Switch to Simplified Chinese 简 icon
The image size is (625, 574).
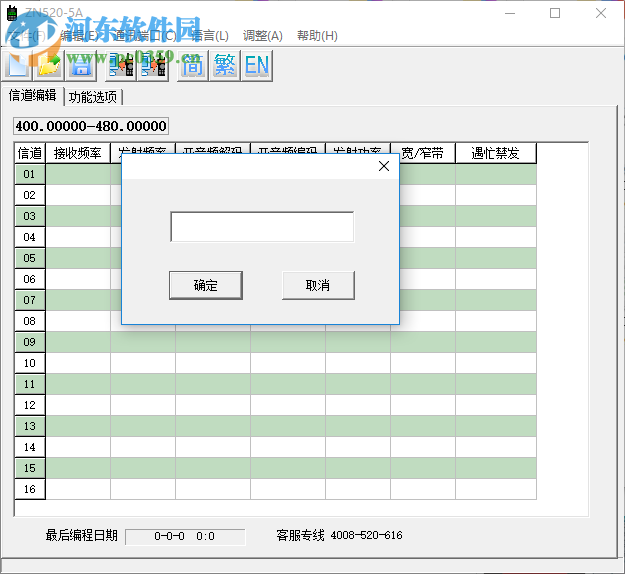tap(193, 65)
